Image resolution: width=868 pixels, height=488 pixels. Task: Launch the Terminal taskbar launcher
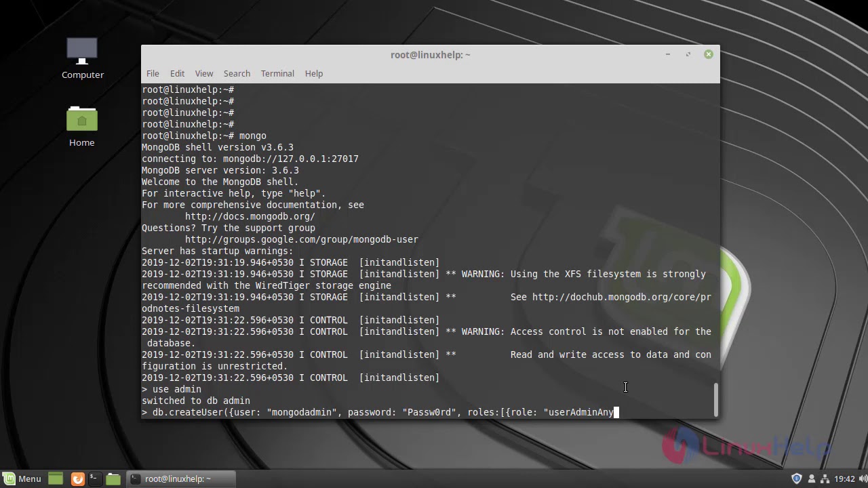tap(94, 479)
